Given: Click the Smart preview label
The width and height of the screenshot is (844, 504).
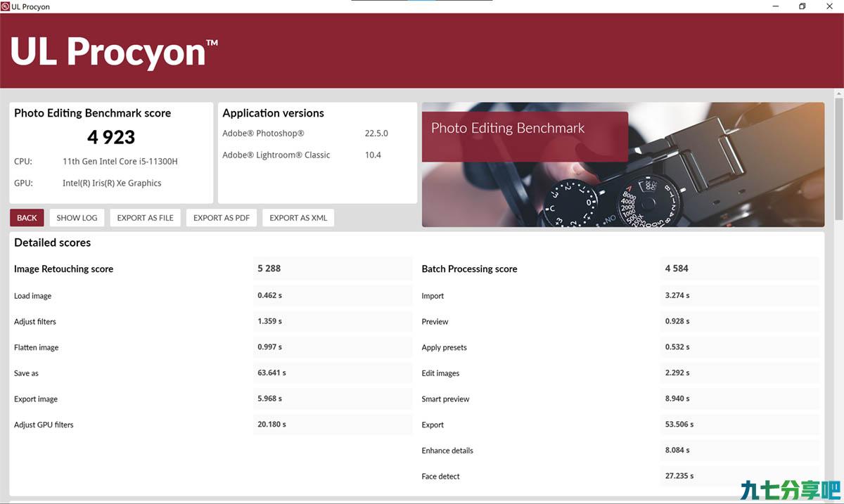Looking at the screenshot, I should coord(445,399).
